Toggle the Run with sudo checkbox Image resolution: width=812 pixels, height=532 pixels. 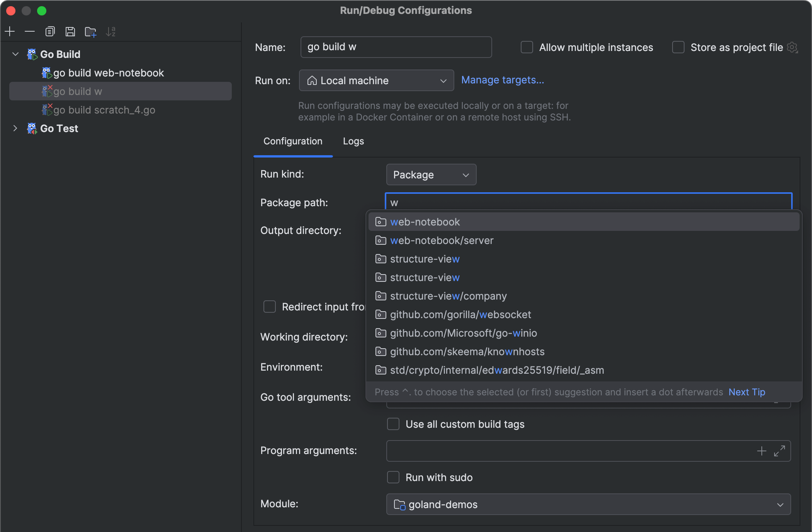tap(393, 477)
